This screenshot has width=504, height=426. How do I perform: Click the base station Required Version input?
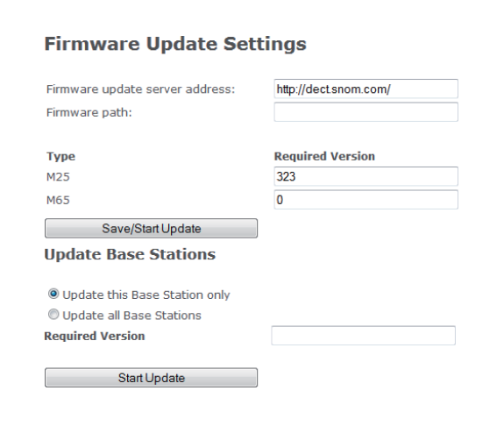[x=363, y=336]
